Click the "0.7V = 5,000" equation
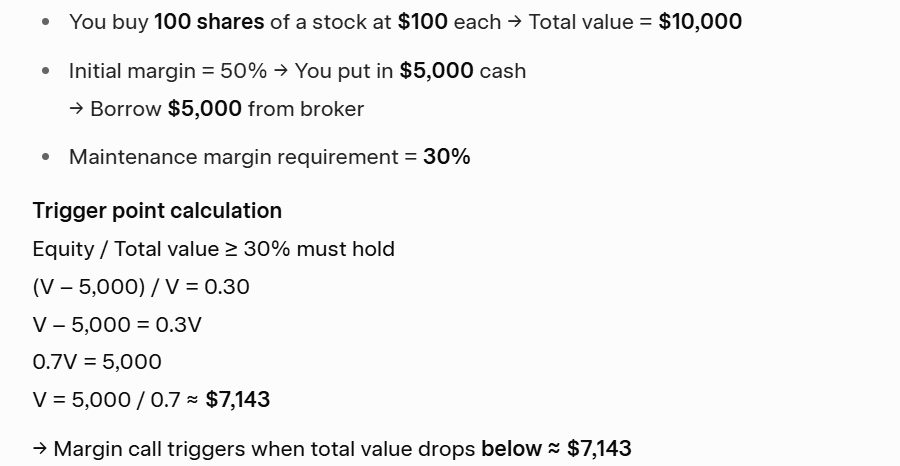Screen dimensions: 900x466 pyautogui.click(x=97, y=362)
